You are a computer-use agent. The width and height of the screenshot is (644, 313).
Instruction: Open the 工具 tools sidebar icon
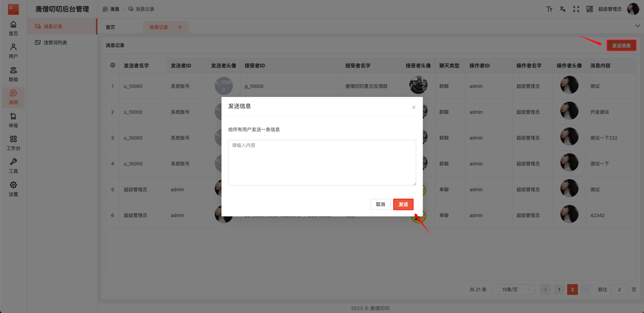tap(13, 166)
